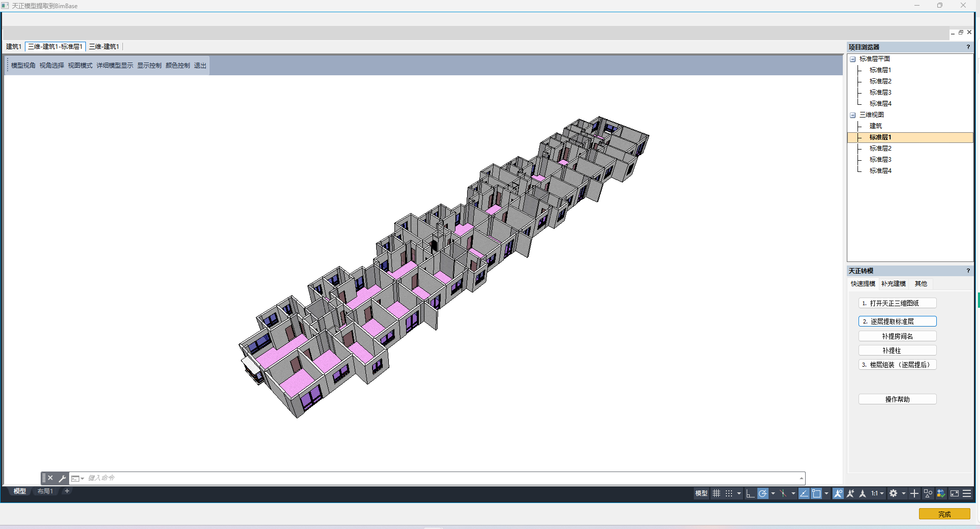Open status bar customization hamburger menu
The width and height of the screenshot is (980, 529).
tap(967, 493)
